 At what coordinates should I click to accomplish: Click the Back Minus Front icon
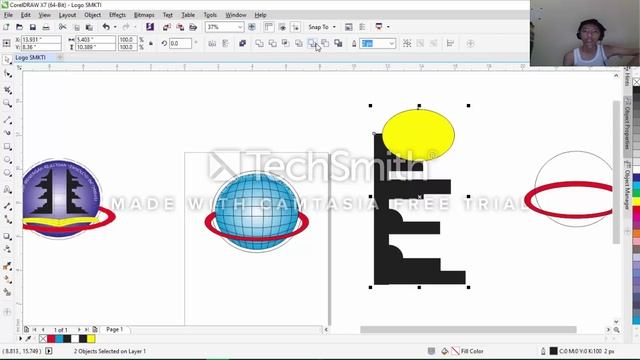coord(325,43)
